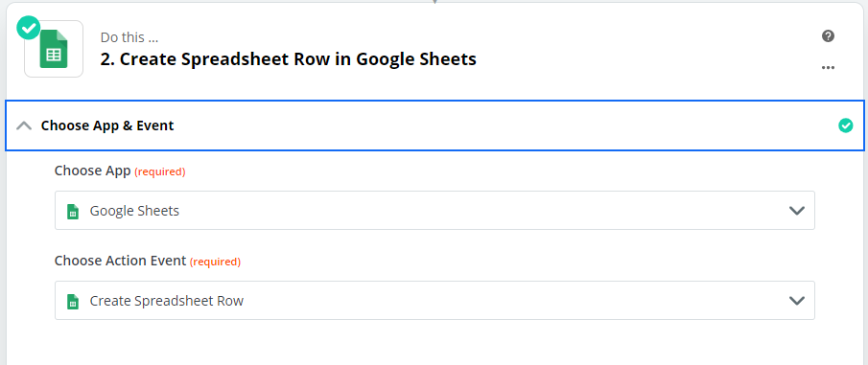The width and height of the screenshot is (868, 365).
Task: Open the Choose App dropdown arrow
Action: click(x=797, y=211)
